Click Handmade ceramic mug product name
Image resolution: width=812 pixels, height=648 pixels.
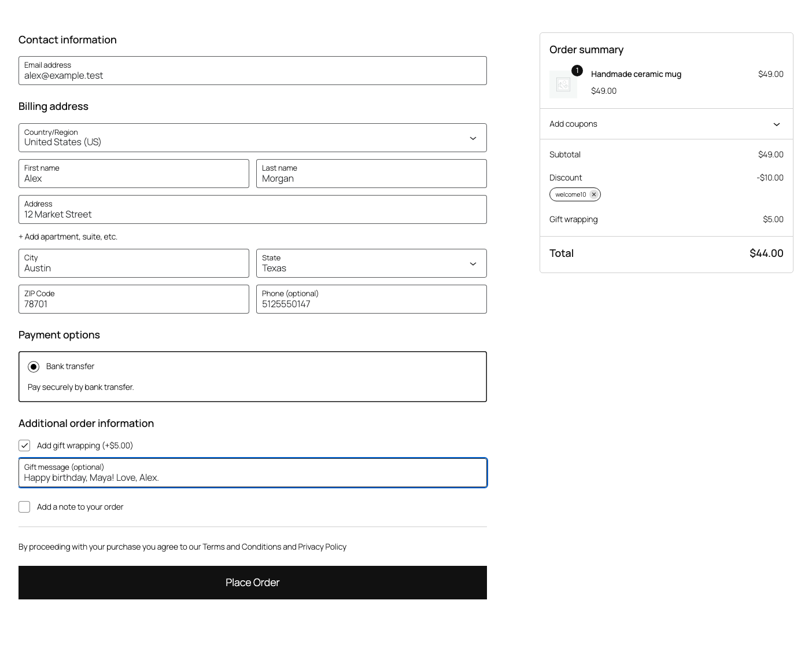[636, 74]
